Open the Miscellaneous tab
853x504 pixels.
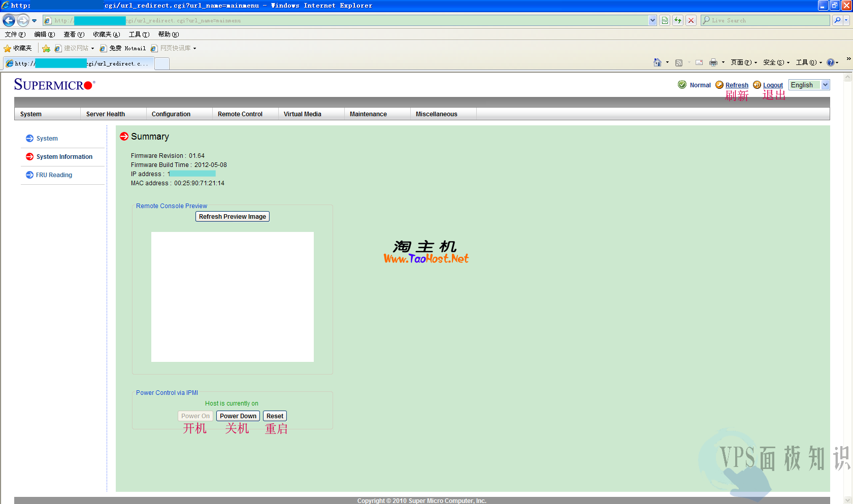pos(443,114)
